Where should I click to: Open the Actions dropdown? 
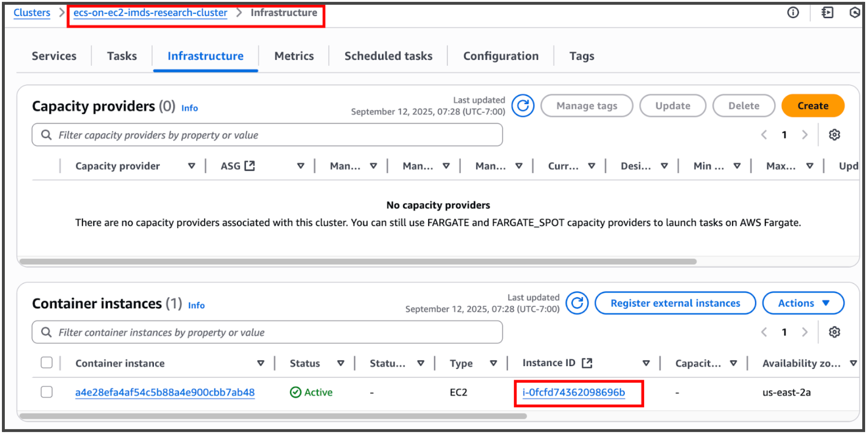coord(803,303)
